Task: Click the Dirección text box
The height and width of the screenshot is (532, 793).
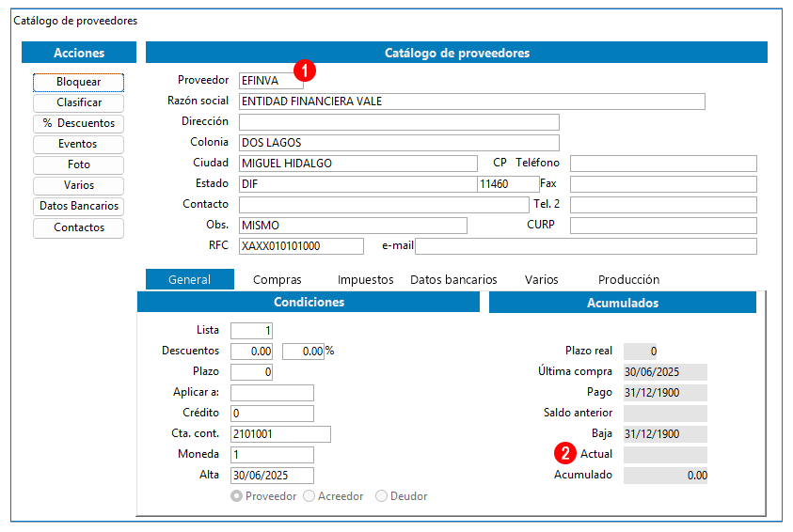Action: (x=399, y=122)
